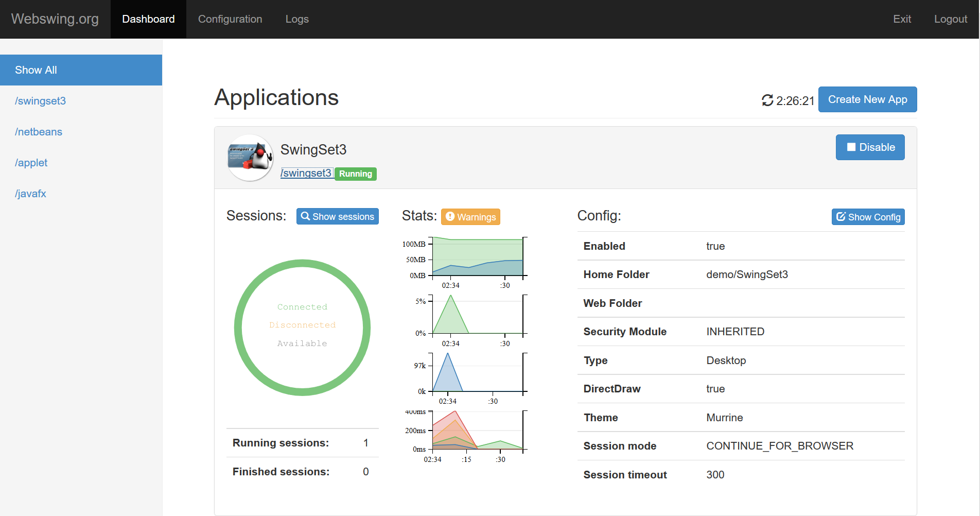Image resolution: width=980 pixels, height=516 pixels.
Task: Click the Theme value Murrine
Action: (x=724, y=418)
